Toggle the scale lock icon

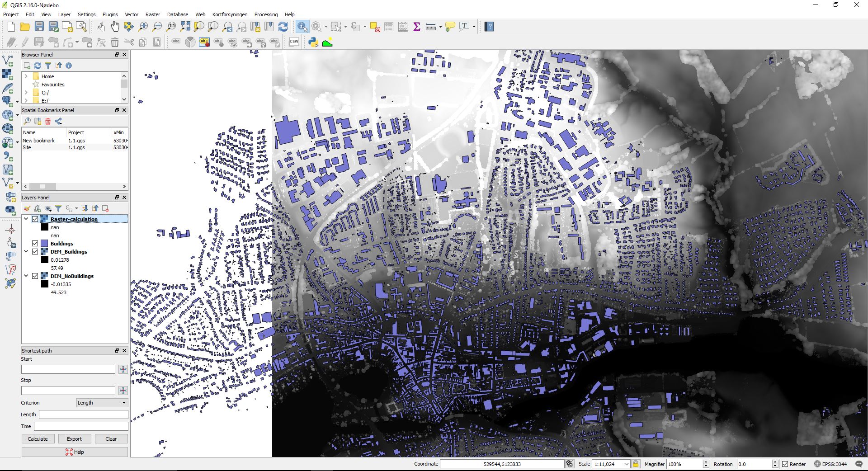pyautogui.click(x=636, y=464)
